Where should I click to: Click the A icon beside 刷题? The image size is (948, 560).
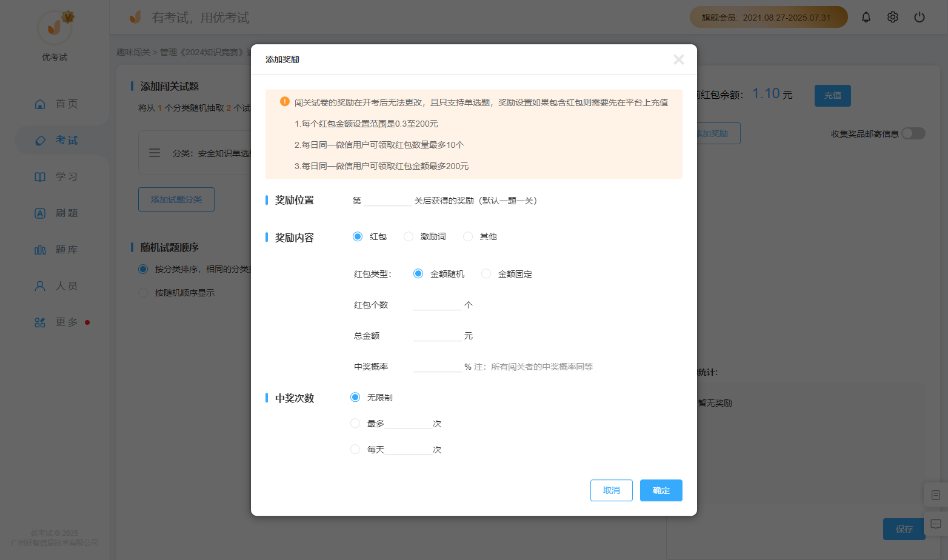tap(40, 213)
